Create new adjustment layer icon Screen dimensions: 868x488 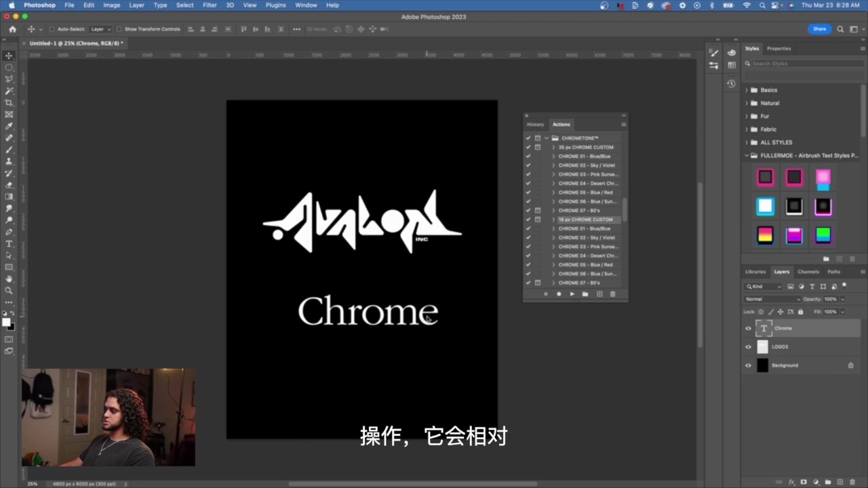[815, 482]
